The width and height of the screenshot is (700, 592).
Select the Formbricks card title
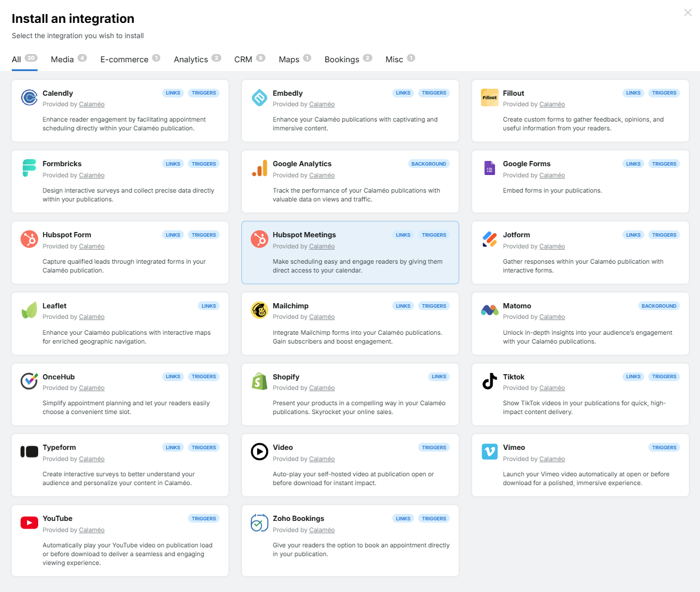(62, 164)
